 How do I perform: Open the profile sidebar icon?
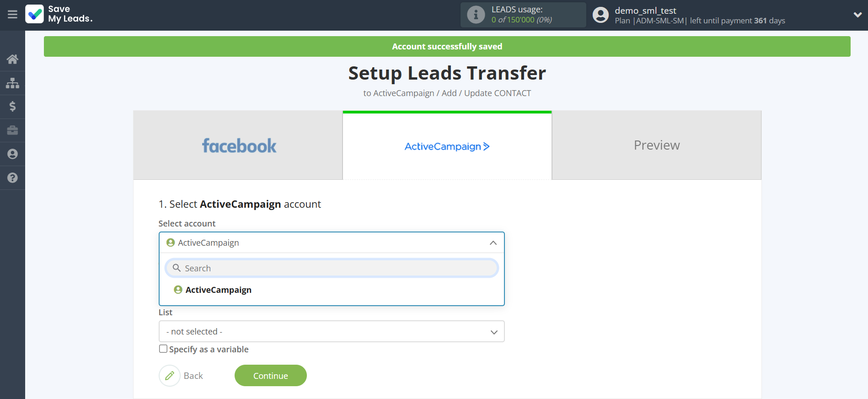pyautogui.click(x=12, y=154)
